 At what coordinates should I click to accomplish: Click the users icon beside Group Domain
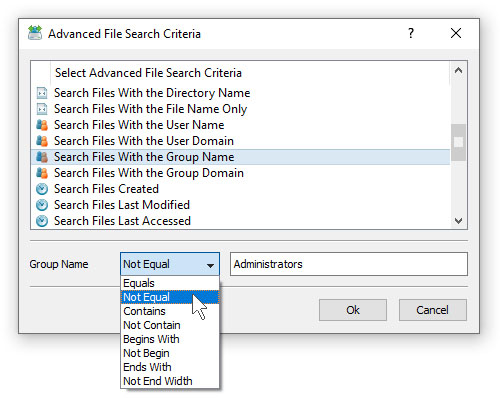[42, 173]
